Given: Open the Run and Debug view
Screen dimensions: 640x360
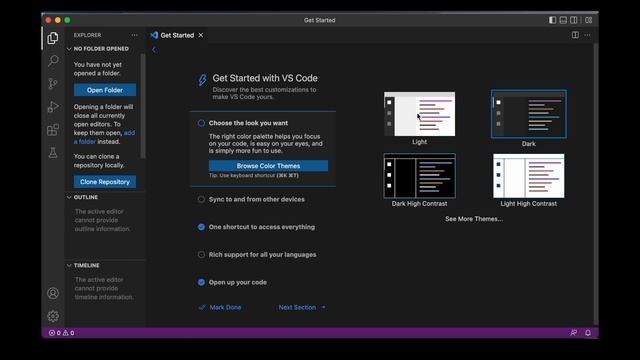Looking at the screenshot, I should click(53, 107).
